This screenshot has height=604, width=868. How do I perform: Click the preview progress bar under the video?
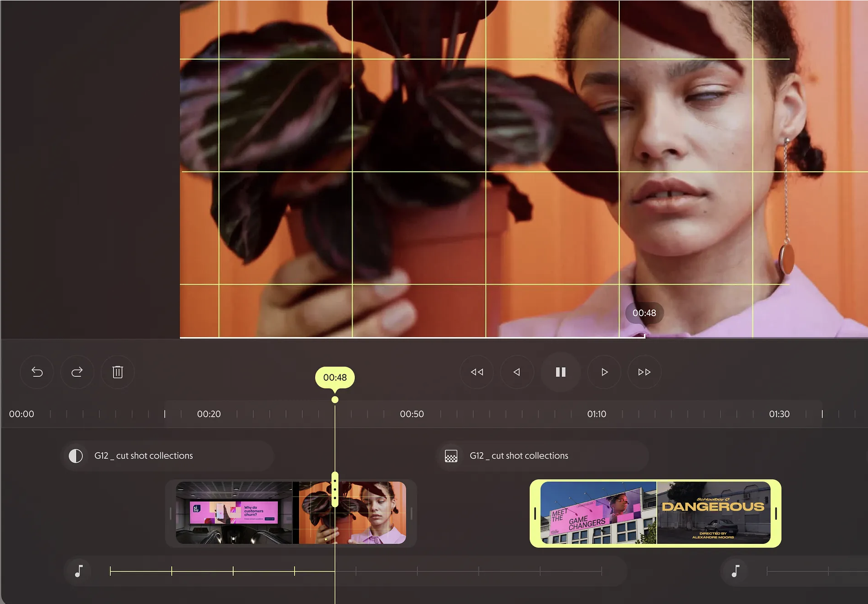(524, 337)
